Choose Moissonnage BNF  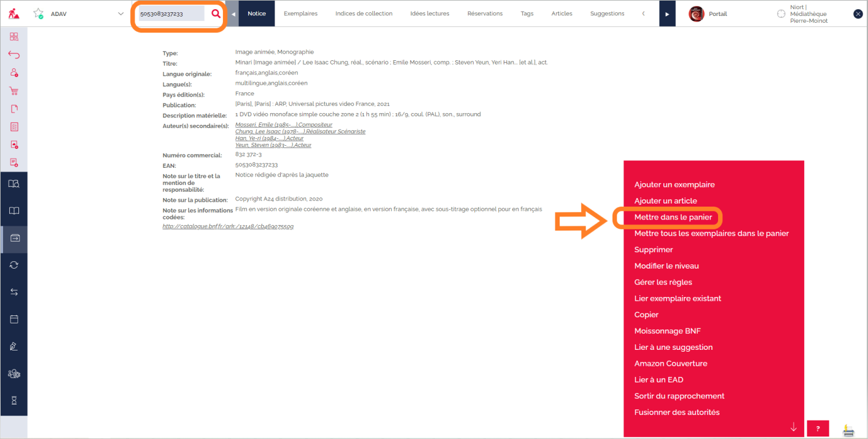667,331
